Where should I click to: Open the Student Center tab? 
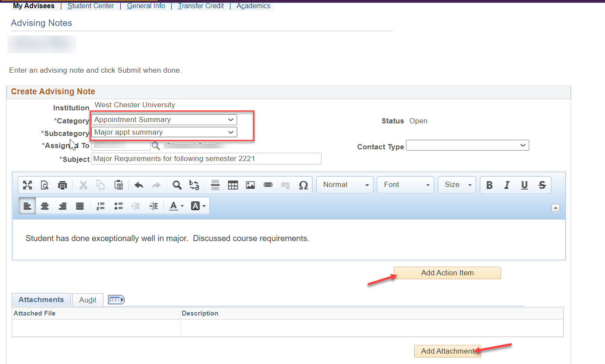point(90,6)
